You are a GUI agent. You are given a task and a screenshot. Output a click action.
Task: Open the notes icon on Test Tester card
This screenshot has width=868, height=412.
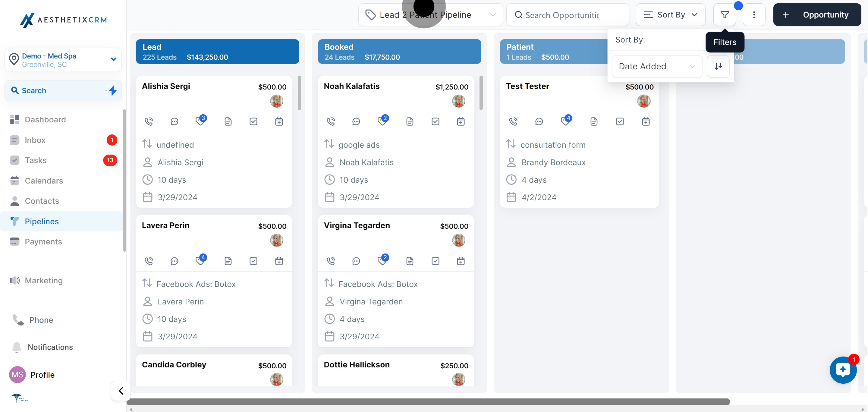[x=594, y=121]
